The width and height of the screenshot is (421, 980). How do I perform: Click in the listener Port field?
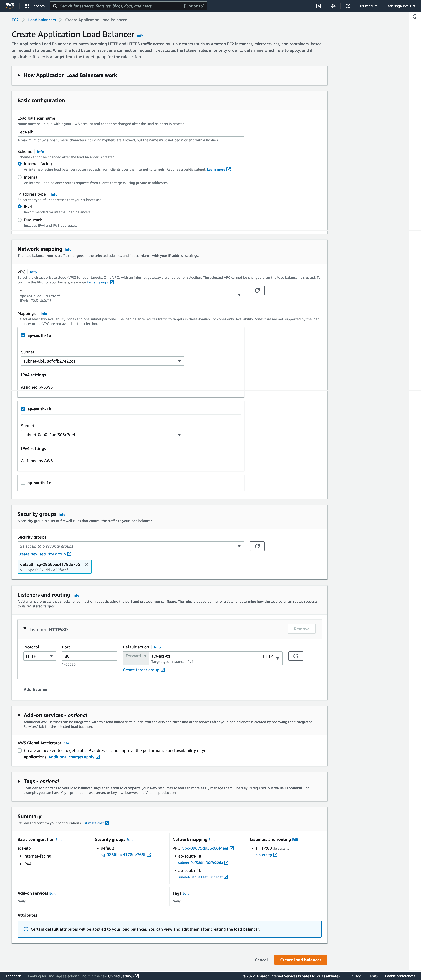coord(89,656)
